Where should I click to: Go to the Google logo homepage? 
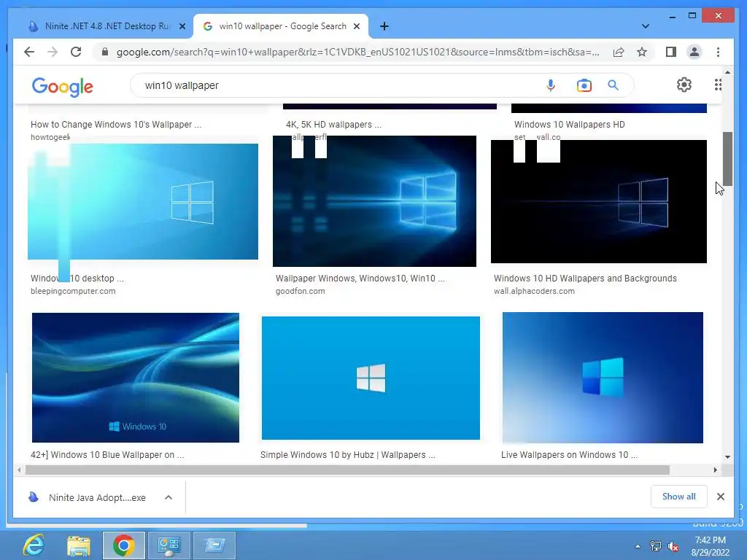63,87
